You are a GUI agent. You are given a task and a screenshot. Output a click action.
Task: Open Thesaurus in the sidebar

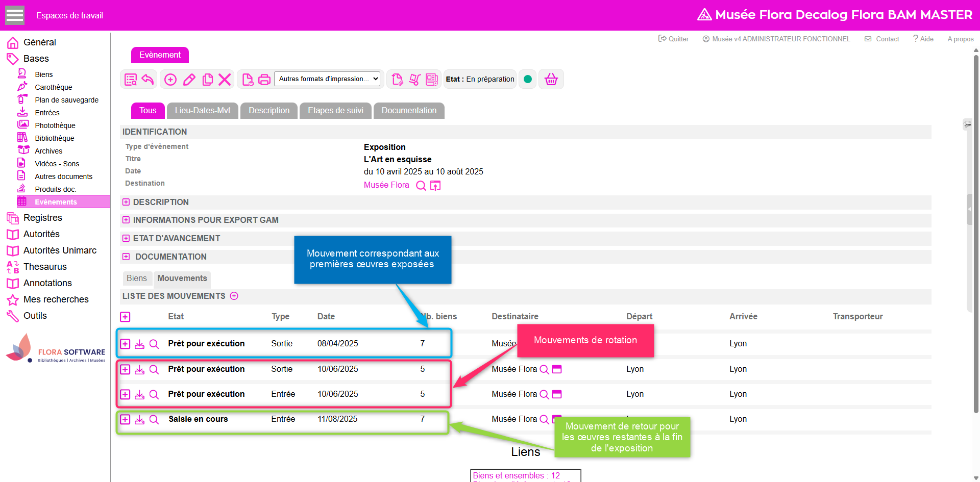coord(45,267)
